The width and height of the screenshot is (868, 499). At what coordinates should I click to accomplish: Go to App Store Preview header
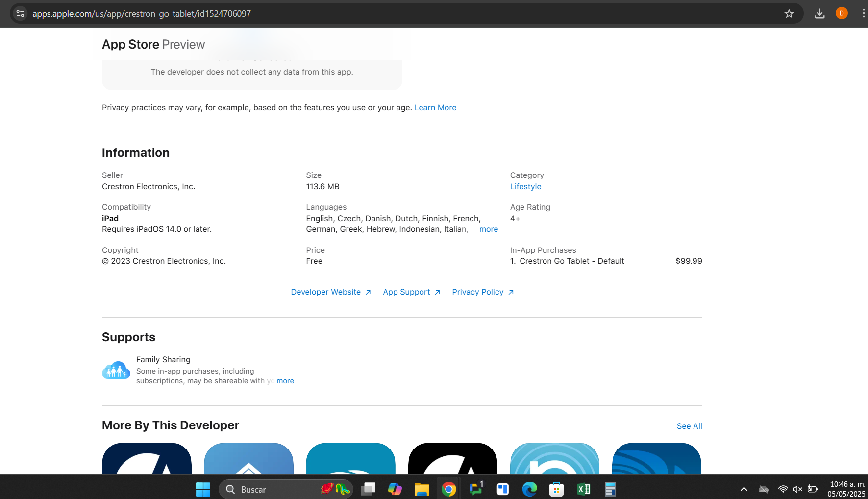pyautogui.click(x=153, y=44)
